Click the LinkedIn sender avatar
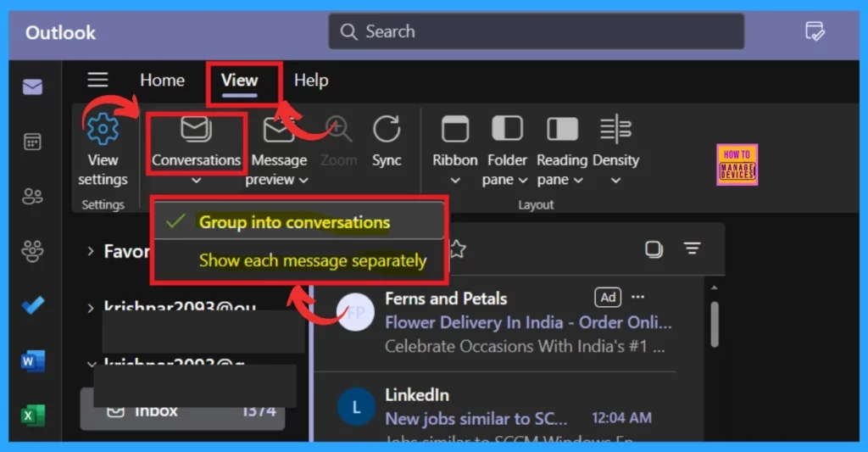Viewport: 868px width, 452px height. click(356, 407)
